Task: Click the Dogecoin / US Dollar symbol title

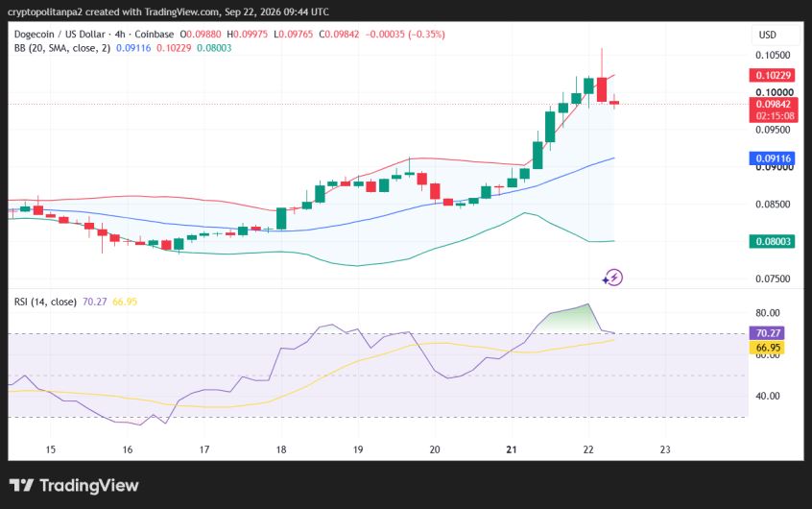Action: [60, 35]
